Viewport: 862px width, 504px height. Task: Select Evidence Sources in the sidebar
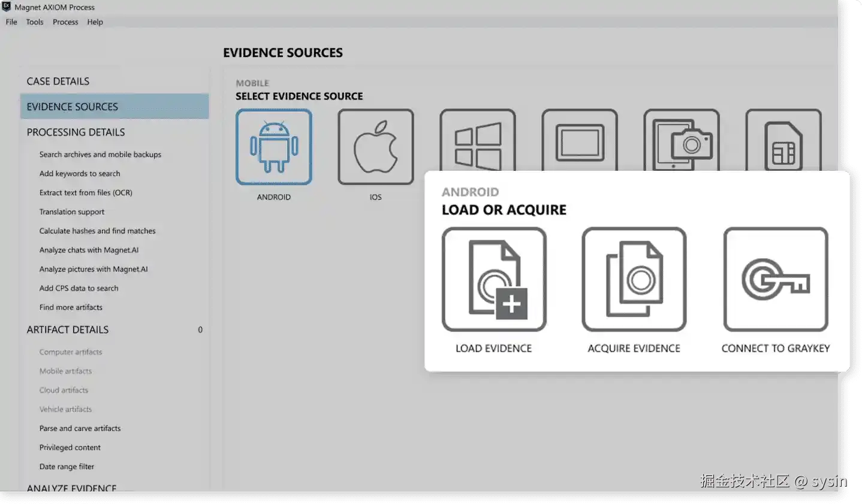(x=114, y=107)
